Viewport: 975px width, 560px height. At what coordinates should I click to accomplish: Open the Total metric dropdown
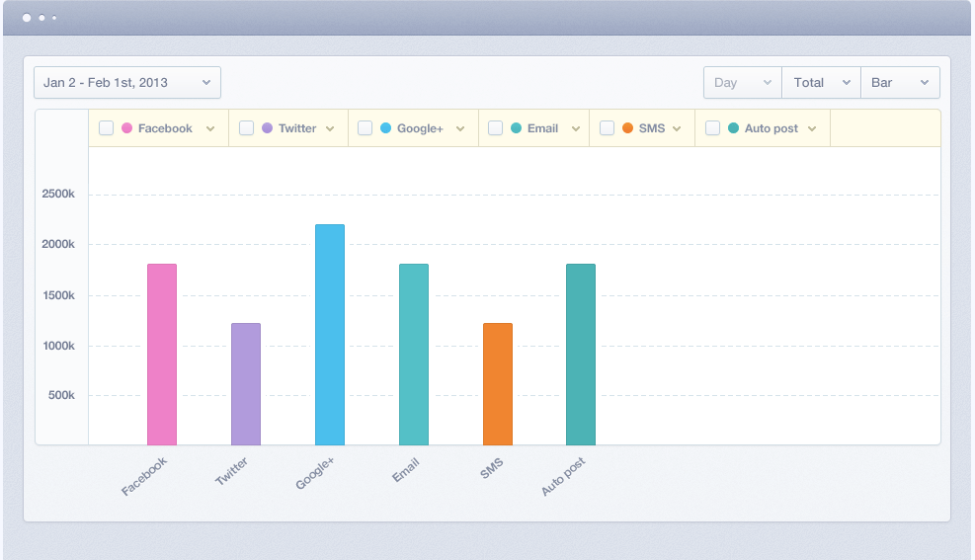click(822, 83)
